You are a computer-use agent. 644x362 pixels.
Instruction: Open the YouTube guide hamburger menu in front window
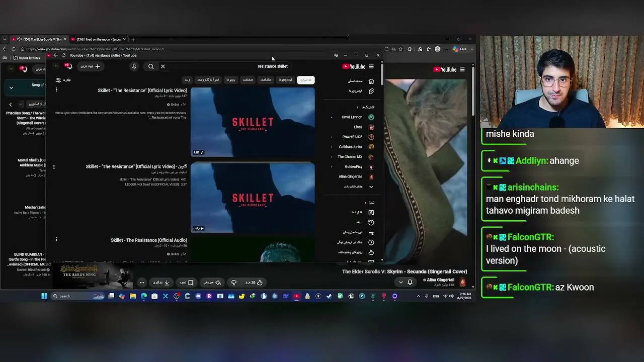coord(371,66)
